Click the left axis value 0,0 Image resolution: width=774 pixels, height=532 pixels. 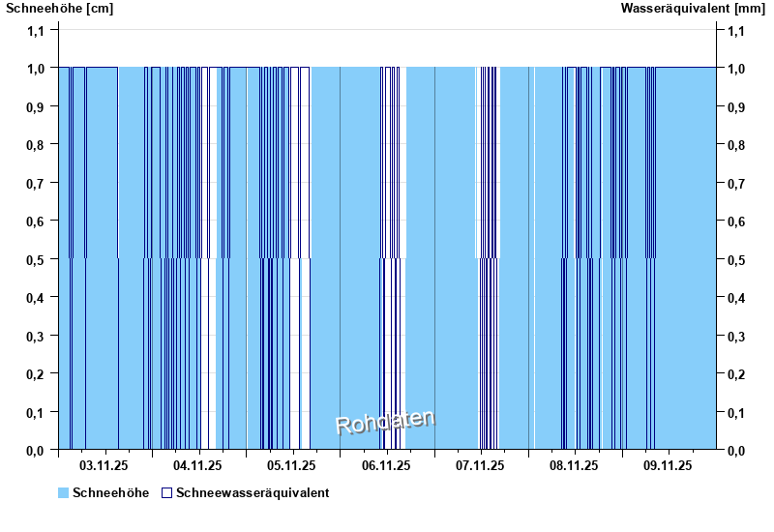[35, 450]
